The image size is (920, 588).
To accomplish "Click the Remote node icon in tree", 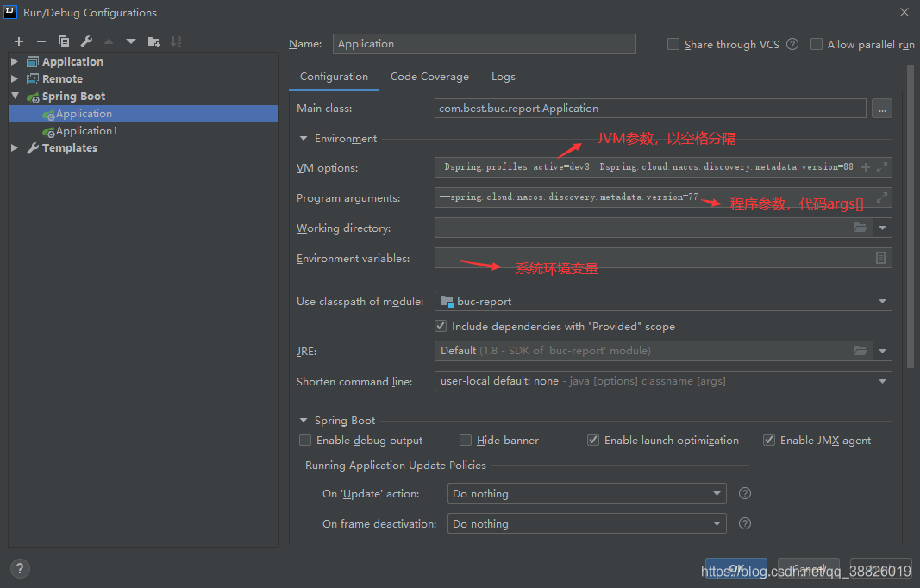I will click(x=33, y=78).
